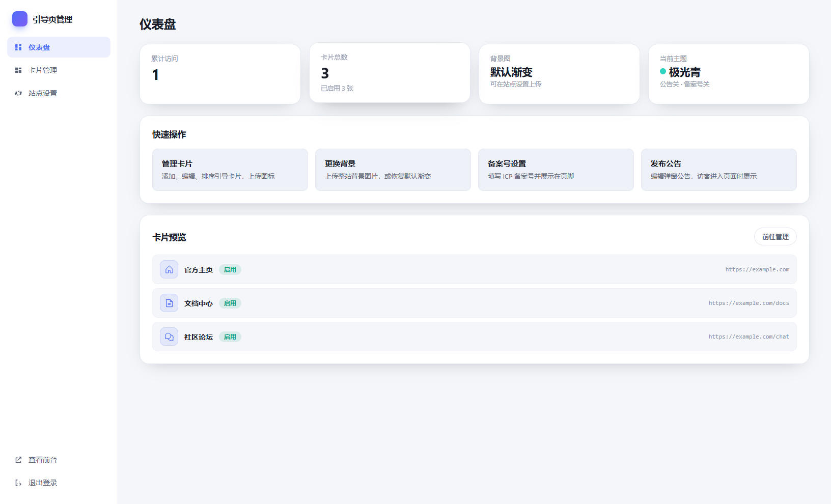Click the 前往管理 button
This screenshot has width=831, height=504.
coord(775,236)
